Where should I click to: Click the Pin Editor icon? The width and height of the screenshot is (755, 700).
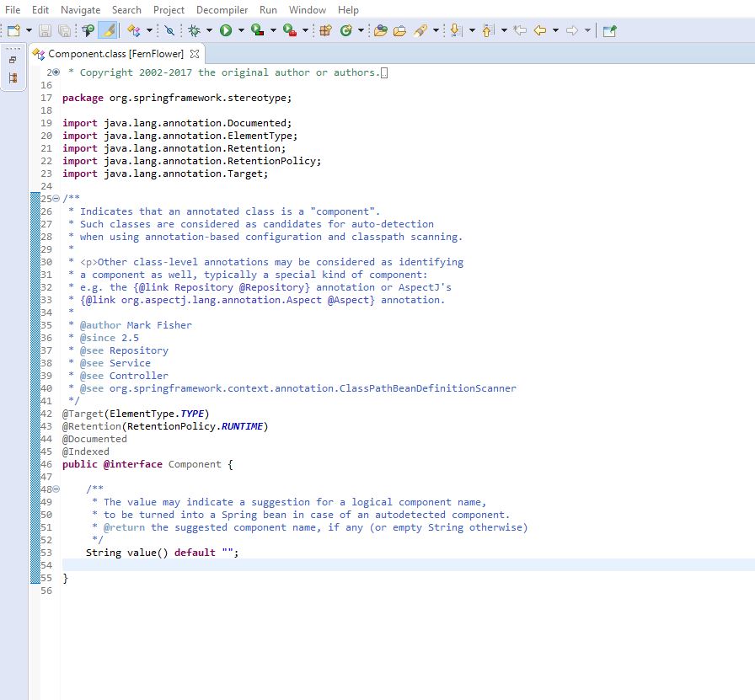(x=609, y=31)
